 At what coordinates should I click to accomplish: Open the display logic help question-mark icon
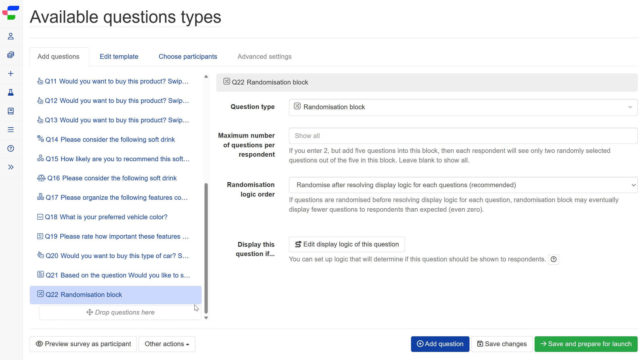(x=553, y=259)
